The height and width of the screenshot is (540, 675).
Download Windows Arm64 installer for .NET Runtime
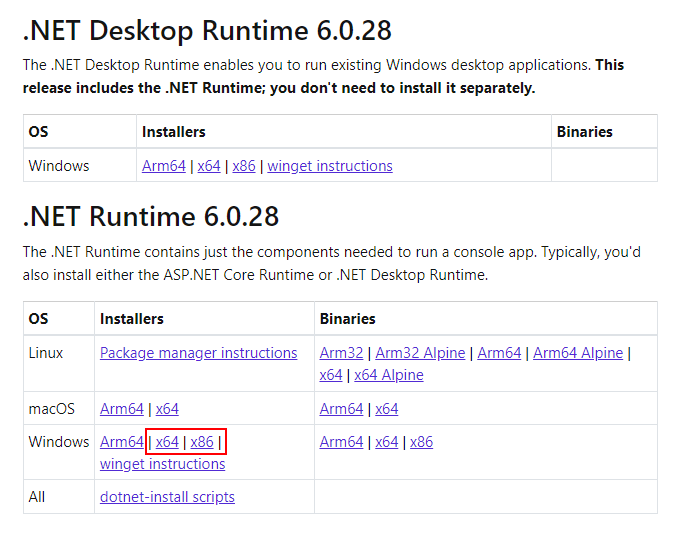(122, 441)
